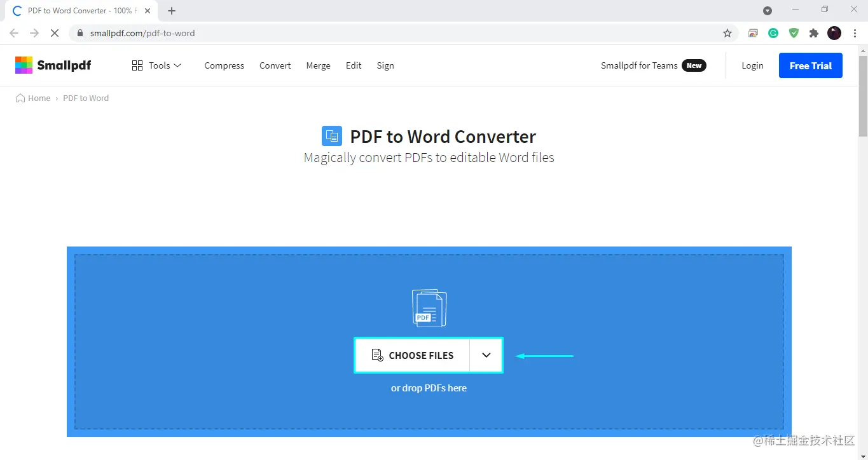Click the cast or media extension icon
The width and height of the screenshot is (868, 460).
click(753, 33)
